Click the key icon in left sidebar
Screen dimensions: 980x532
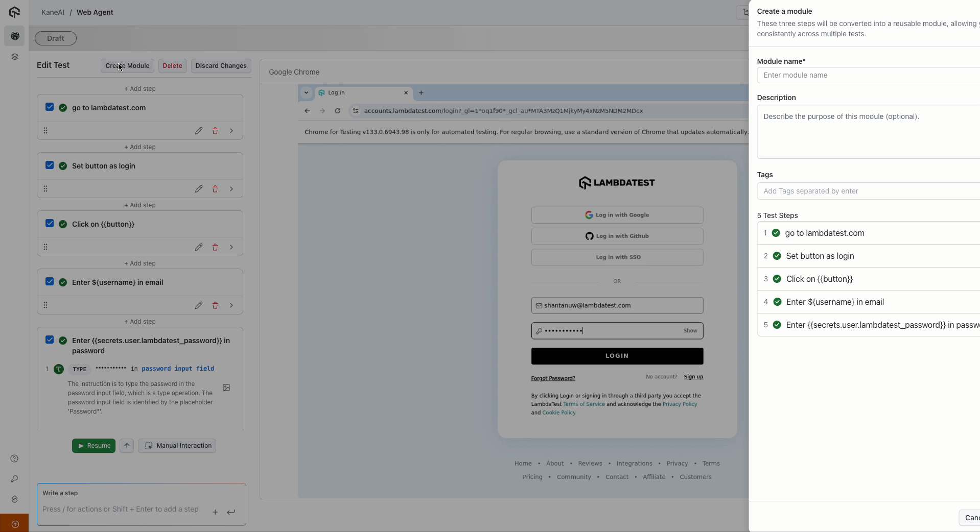coord(14,479)
